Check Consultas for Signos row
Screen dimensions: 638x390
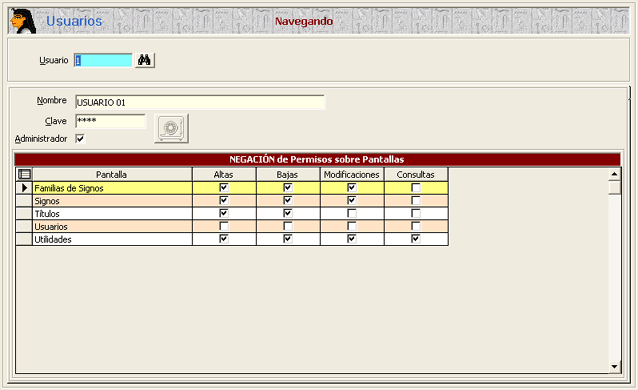416,200
